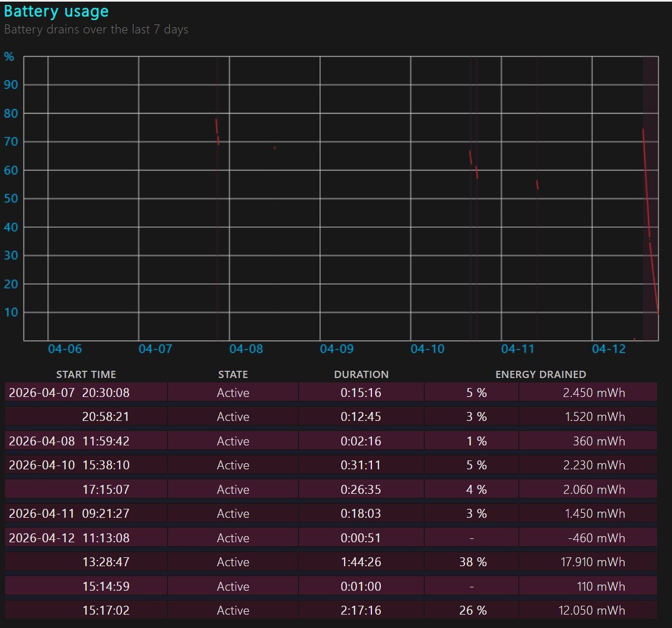Click the 10 percent label on the y-axis
The width and height of the screenshot is (672, 628).
click(11, 312)
